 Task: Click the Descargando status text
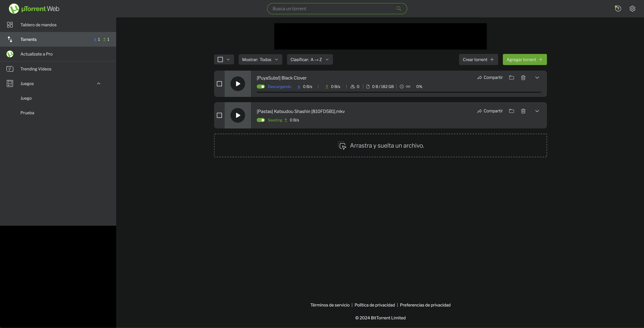coord(279,87)
